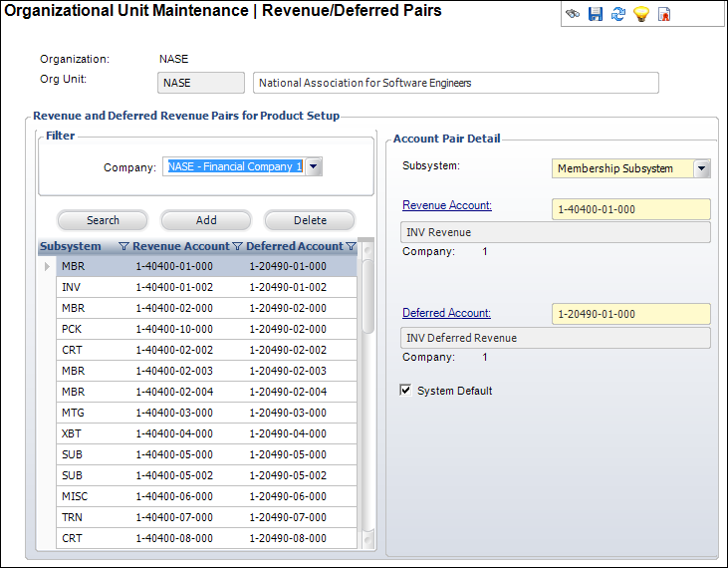Click the blue refresh arrows icon
Viewport: 728px width, 568px height.
[x=618, y=14]
